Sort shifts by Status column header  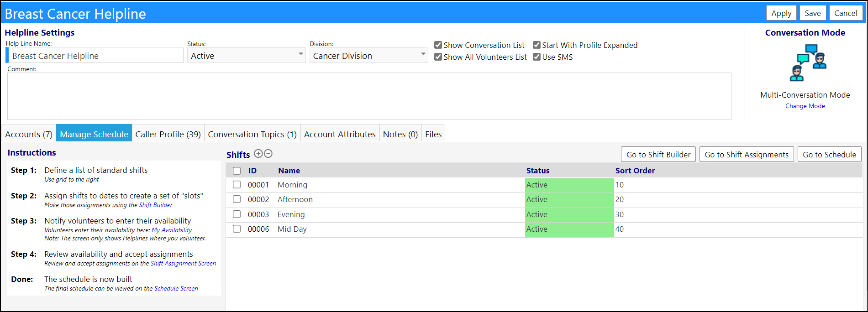tap(538, 171)
